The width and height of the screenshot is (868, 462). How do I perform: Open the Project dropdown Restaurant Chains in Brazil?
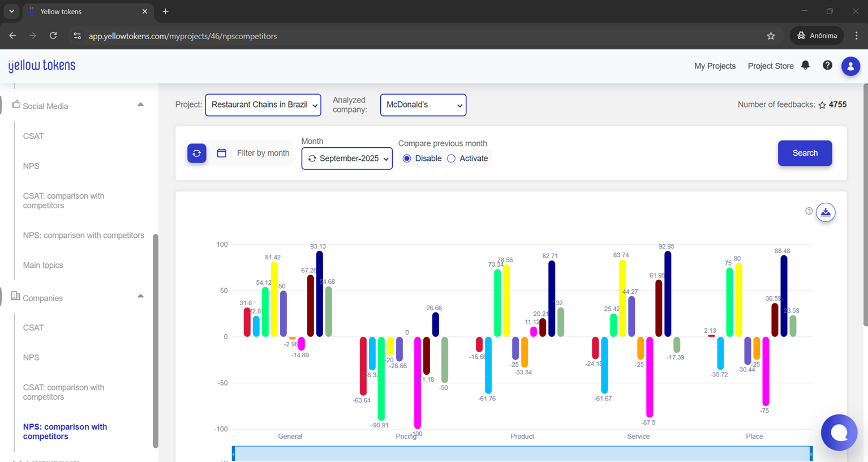point(263,105)
